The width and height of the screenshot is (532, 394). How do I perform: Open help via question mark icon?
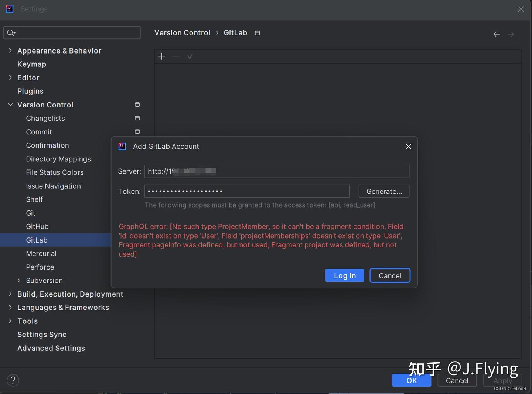pos(13,380)
